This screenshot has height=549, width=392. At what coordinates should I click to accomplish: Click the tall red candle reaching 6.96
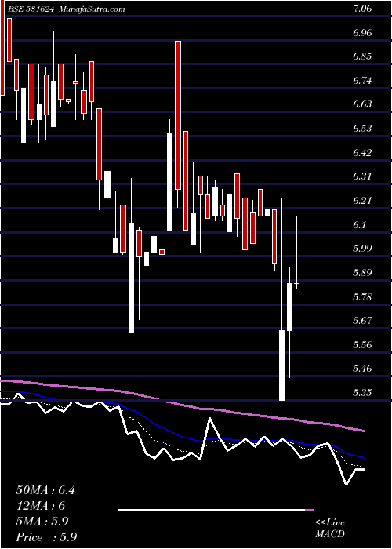[x=178, y=115]
